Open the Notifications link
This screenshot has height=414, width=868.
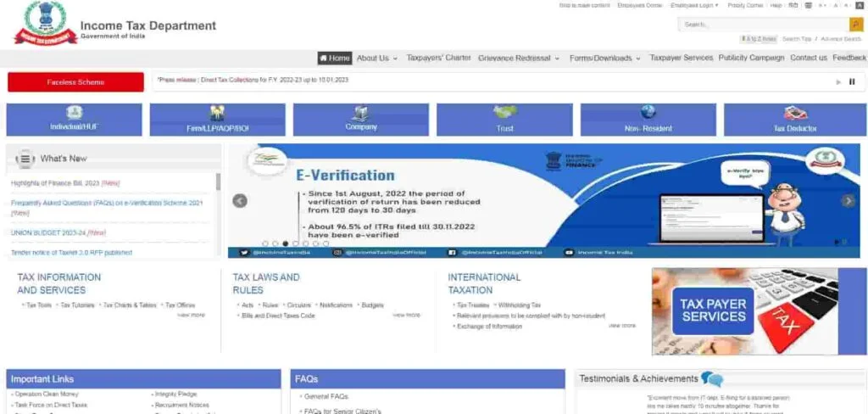336,305
